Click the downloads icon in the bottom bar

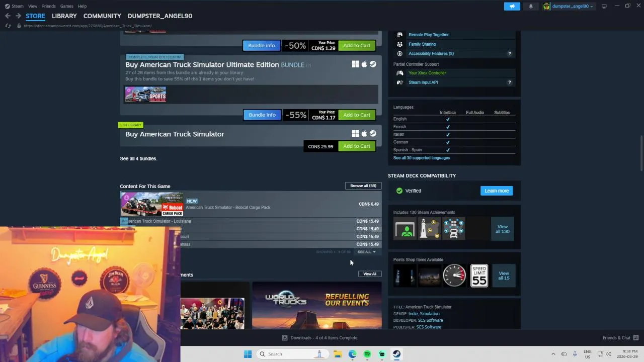[x=285, y=338]
